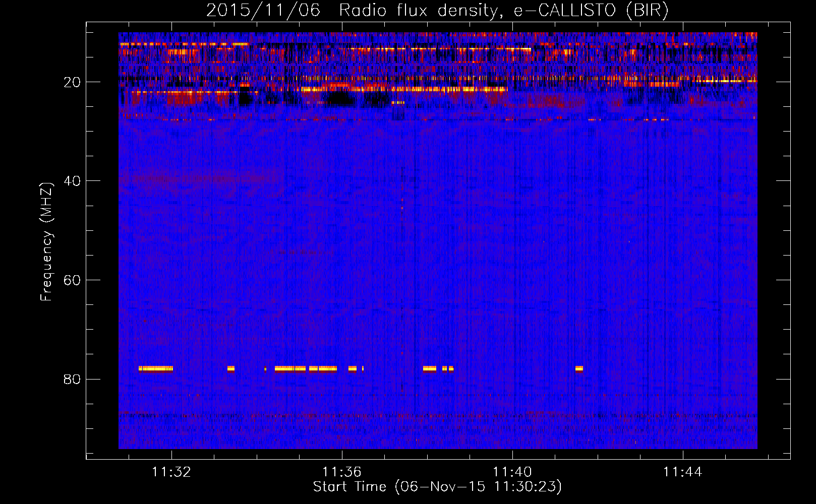Click the '40' frequency tick label
Viewport: 816px width, 504px height.
click(72, 181)
